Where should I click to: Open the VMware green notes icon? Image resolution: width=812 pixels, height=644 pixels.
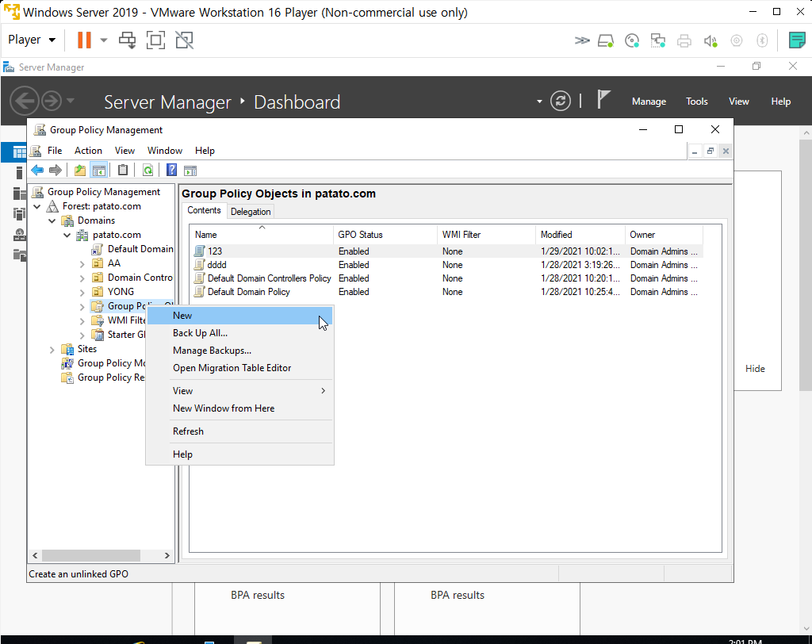tap(796, 40)
